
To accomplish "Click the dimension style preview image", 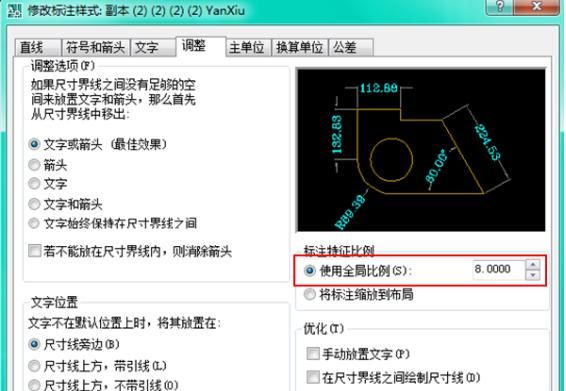I will [421, 150].
